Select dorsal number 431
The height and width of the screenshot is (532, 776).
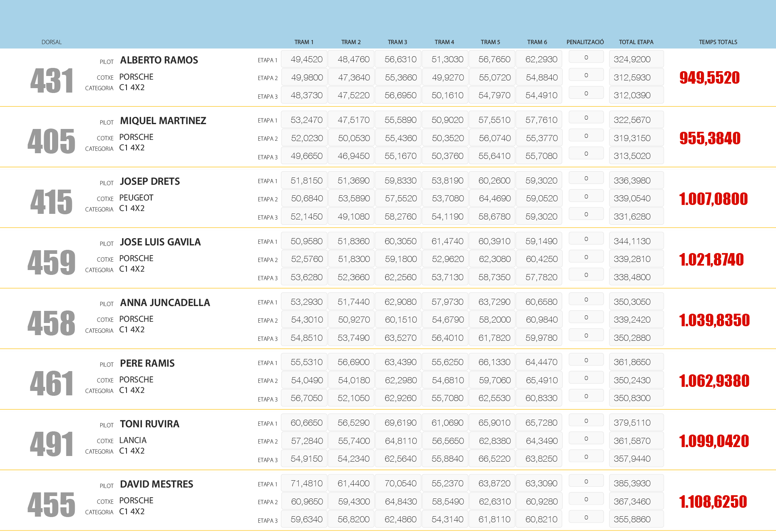52,81
